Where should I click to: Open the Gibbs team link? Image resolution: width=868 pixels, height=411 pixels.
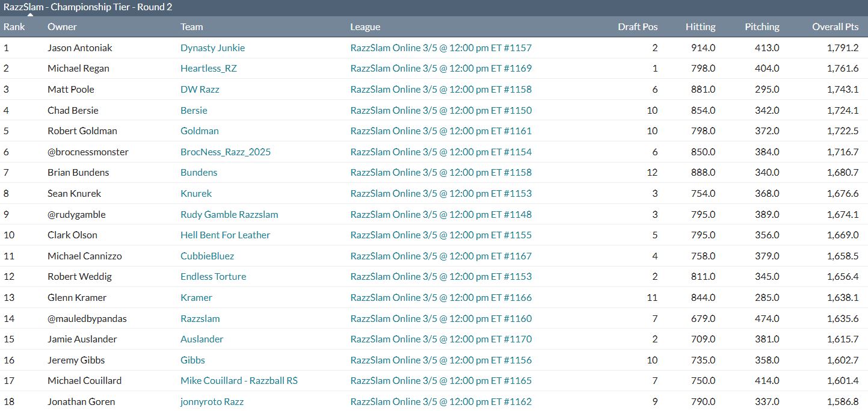(192, 360)
